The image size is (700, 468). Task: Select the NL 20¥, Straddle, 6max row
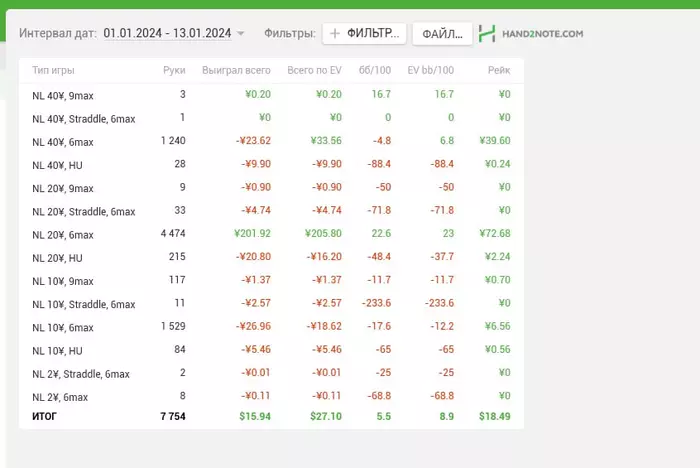[x=271, y=211]
